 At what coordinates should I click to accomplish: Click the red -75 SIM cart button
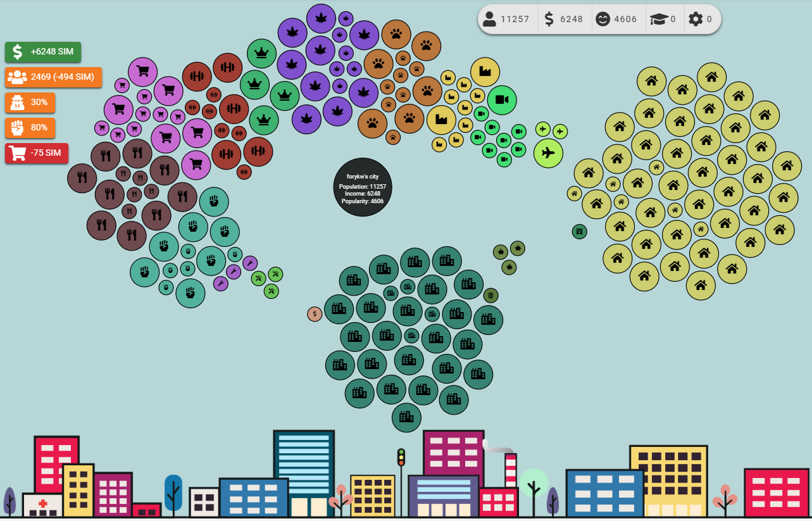click(37, 153)
